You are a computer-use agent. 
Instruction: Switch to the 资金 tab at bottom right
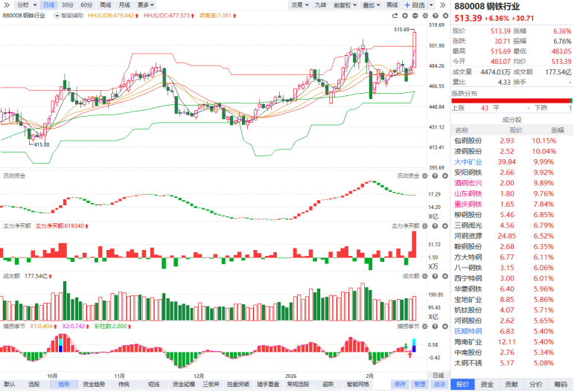(x=488, y=385)
